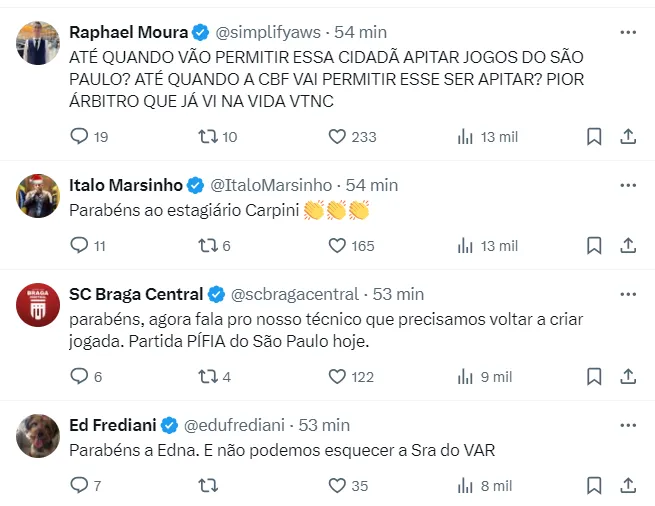Open more options on Italo Marsinho's tweet
This screenshot has width=655, height=506.
point(628,185)
